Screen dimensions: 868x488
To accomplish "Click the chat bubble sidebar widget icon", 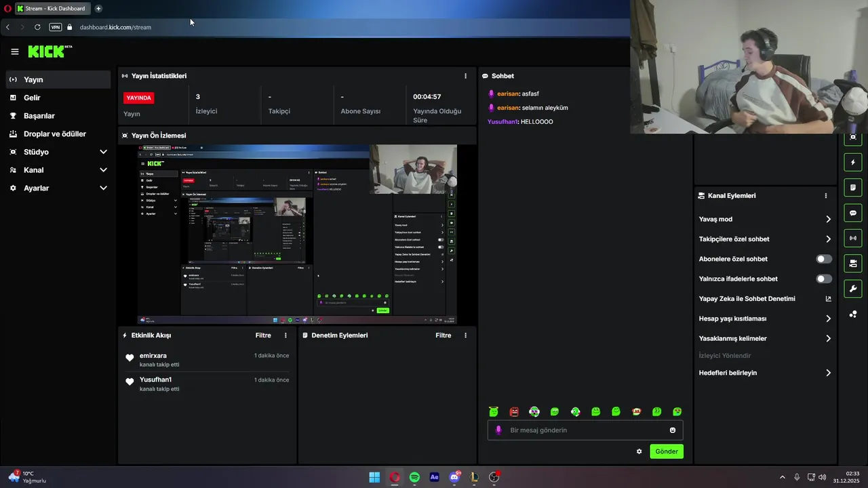I will 853,213.
